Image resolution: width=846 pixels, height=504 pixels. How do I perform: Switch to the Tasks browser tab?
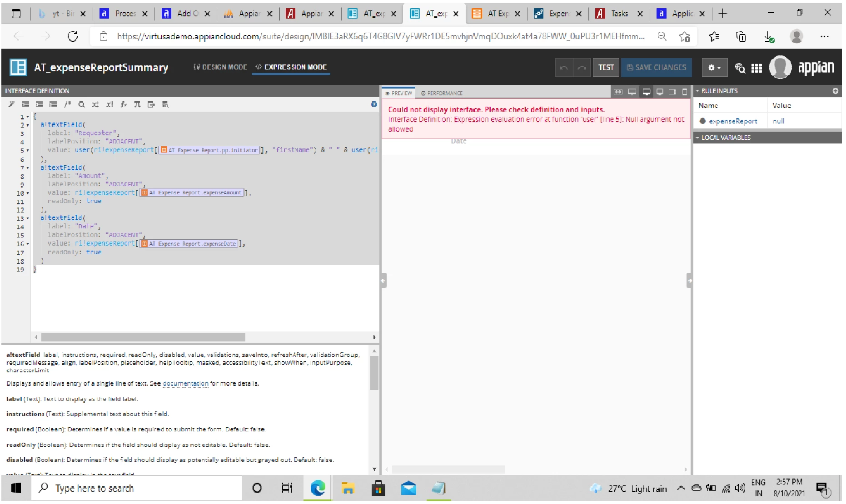tap(619, 14)
